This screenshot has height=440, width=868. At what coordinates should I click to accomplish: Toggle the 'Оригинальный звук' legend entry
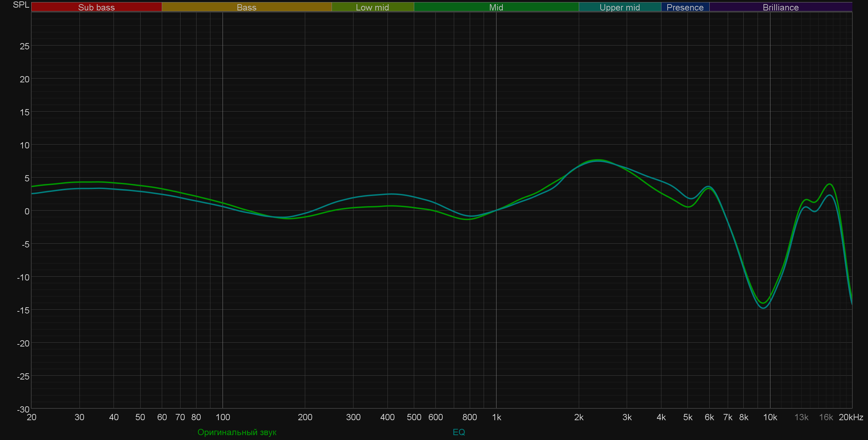tap(237, 432)
